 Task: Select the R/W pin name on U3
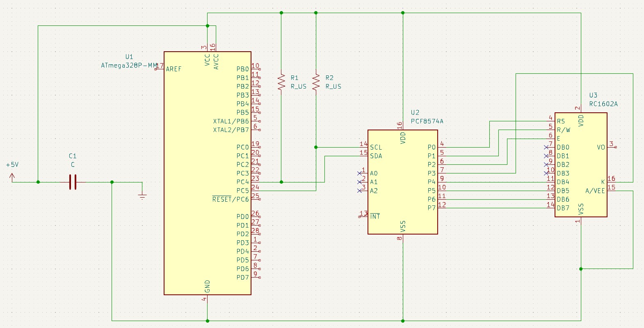point(564,130)
